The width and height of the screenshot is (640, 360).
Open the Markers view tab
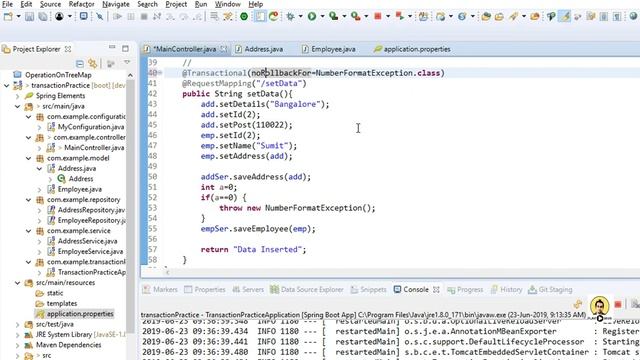[160, 289]
